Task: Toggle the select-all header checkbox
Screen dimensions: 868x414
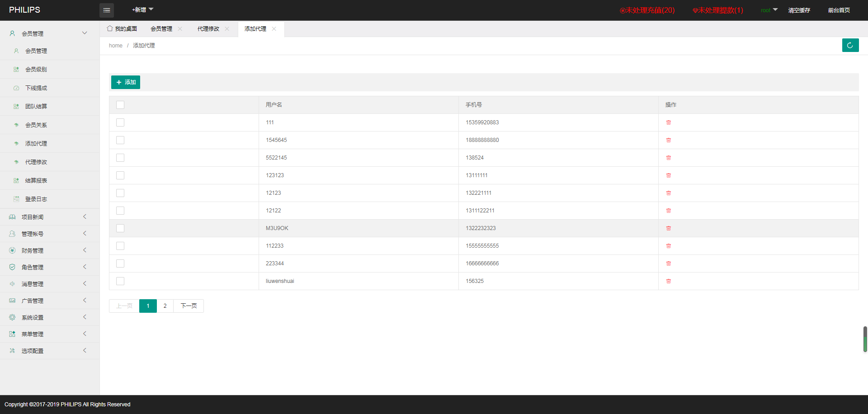Action: 120,105
